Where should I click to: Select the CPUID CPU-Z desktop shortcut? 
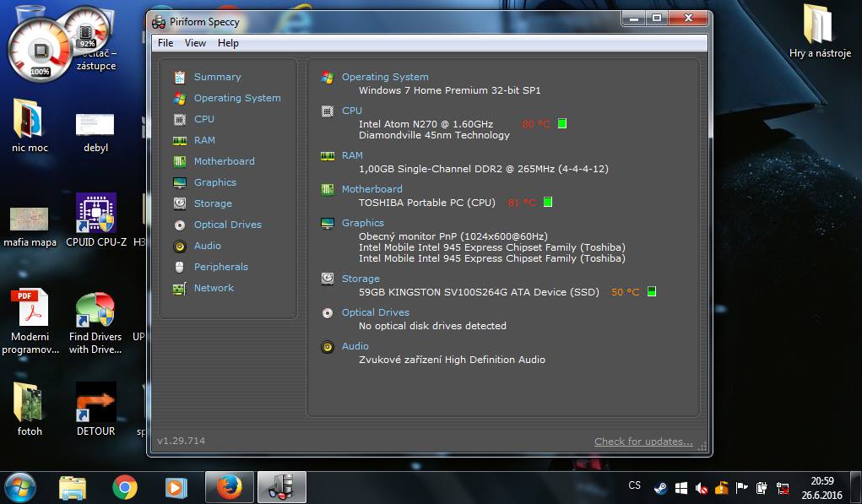(96, 219)
